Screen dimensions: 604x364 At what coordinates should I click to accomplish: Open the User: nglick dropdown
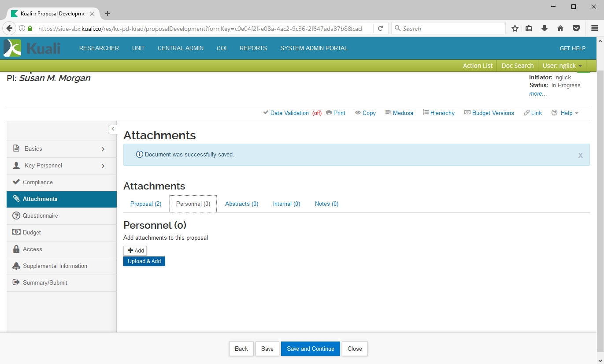click(x=562, y=66)
